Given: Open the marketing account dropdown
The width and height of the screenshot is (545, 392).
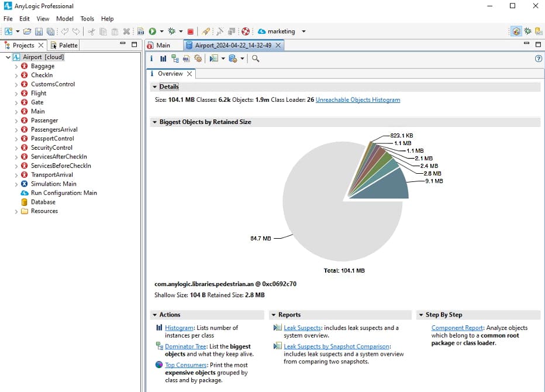Looking at the screenshot, I should coord(302,31).
